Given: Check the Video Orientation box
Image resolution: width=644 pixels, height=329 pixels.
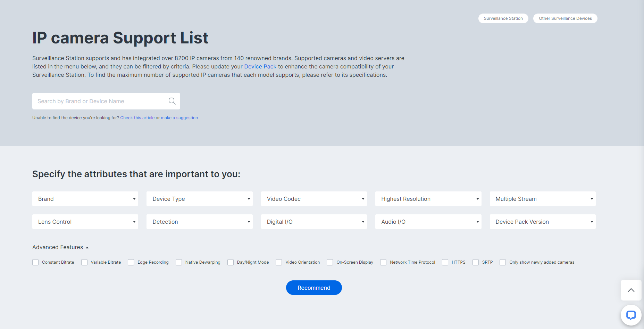Looking at the screenshot, I should [x=279, y=262].
